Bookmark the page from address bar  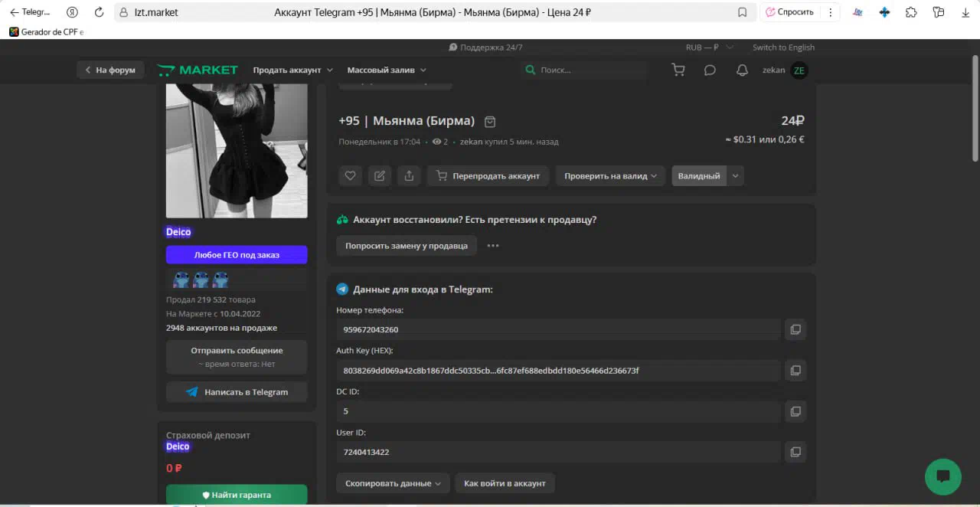[x=742, y=12]
